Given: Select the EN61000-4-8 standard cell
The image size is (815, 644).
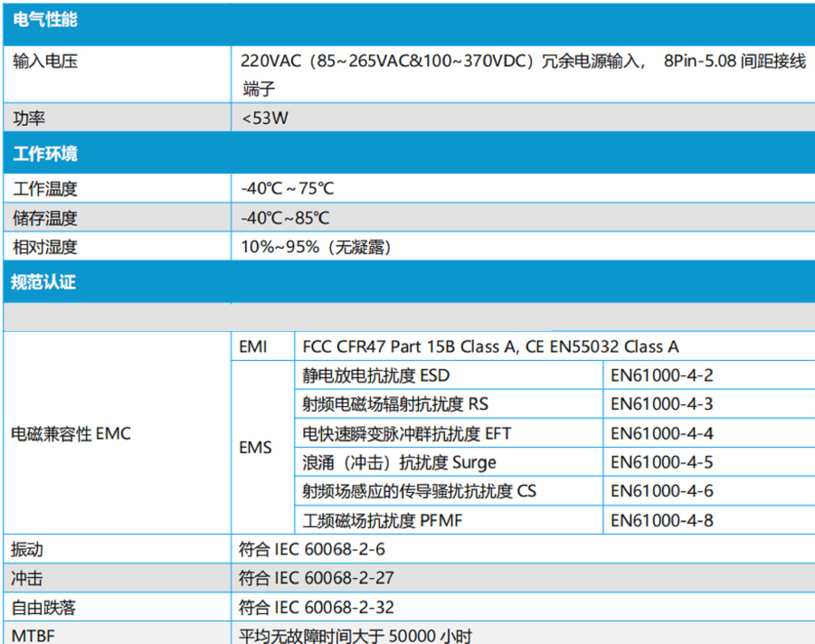Looking at the screenshot, I should (709, 520).
